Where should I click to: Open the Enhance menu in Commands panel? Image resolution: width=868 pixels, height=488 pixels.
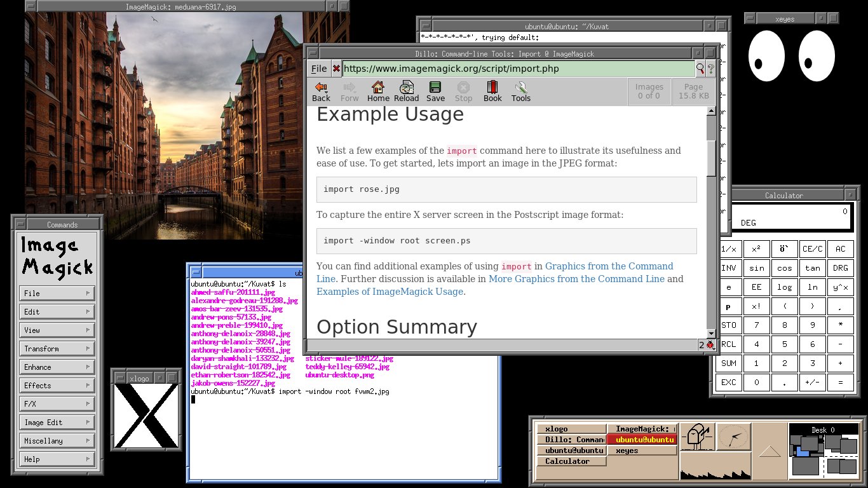tap(57, 367)
